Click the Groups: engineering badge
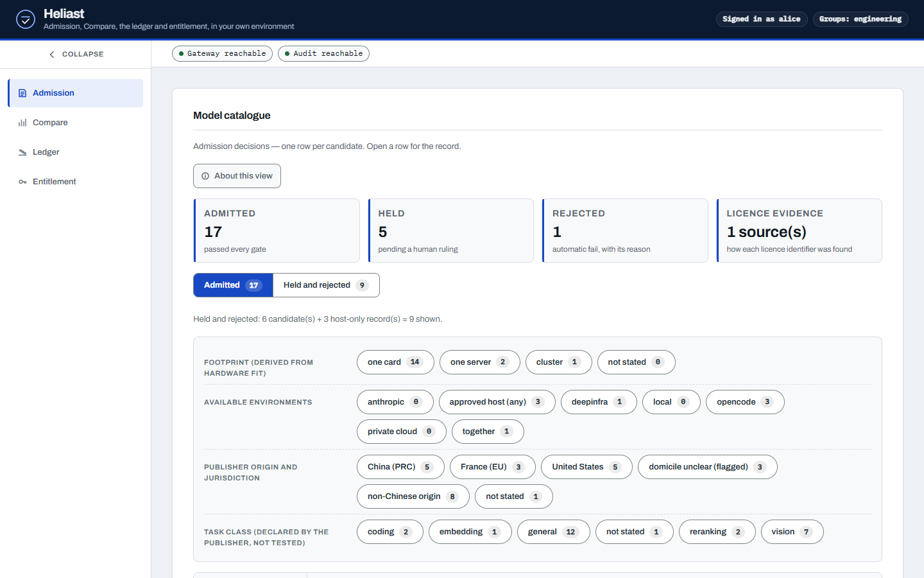This screenshot has height=578, width=924. [860, 19]
